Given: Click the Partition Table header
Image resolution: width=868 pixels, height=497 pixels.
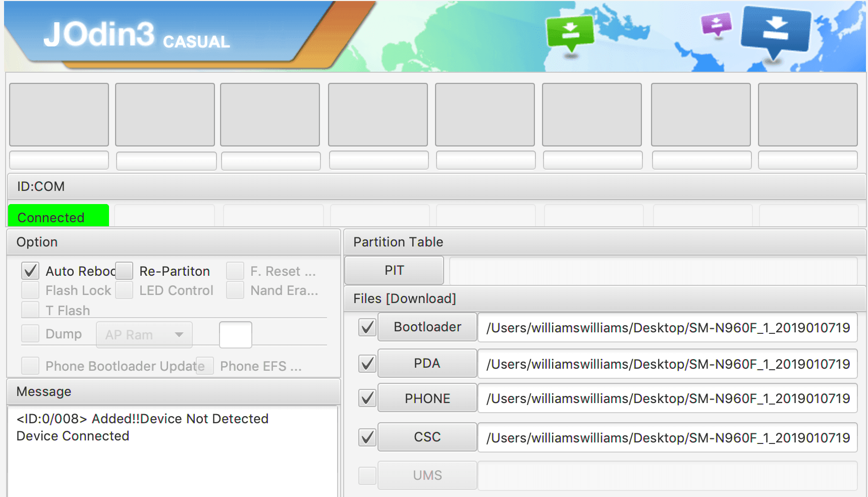Looking at the screenshot, I should (x=605, y=242).
